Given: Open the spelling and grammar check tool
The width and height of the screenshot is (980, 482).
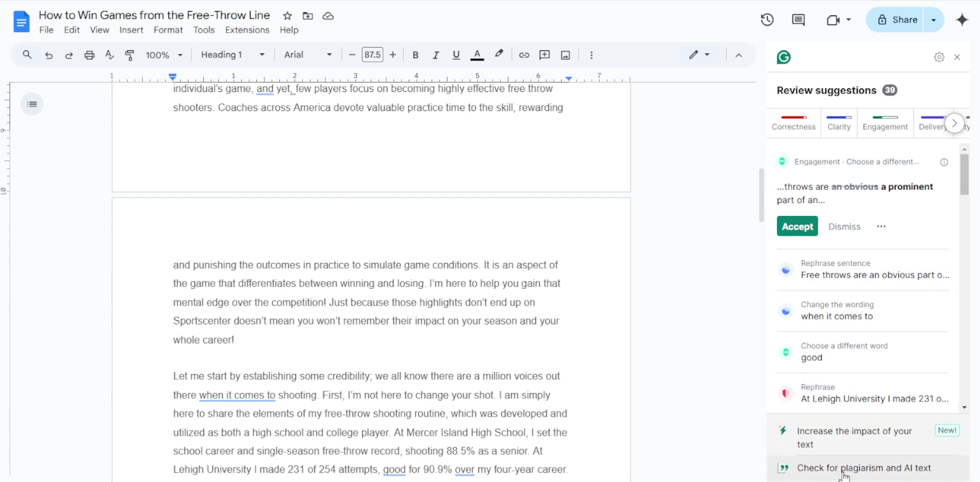Looking at the screenshot, I should click(109, 55).
